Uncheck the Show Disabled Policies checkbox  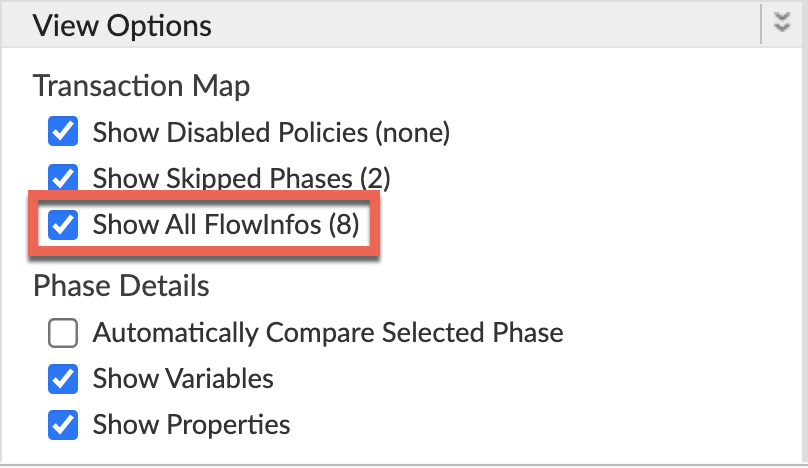(63, 132)
